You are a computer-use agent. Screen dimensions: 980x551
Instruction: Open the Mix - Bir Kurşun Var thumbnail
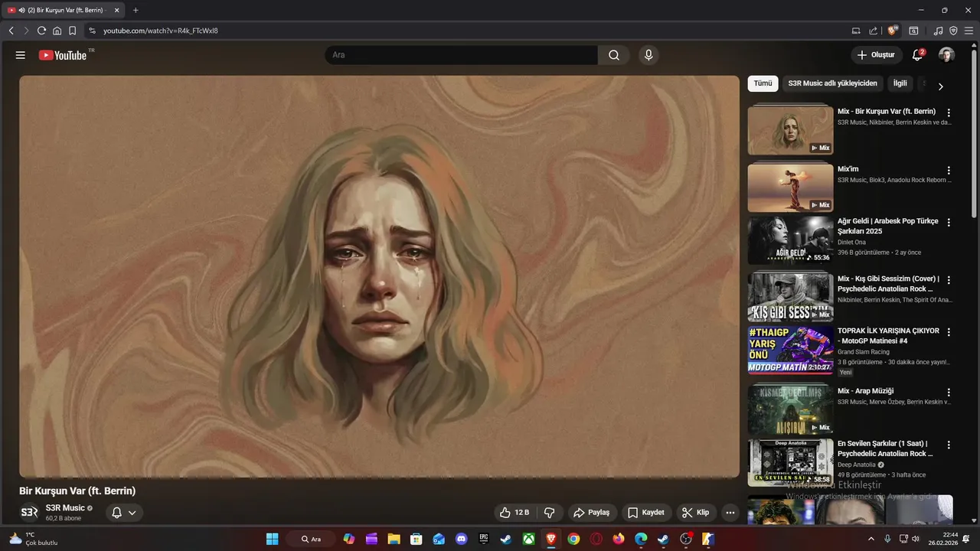pos(790,129)
